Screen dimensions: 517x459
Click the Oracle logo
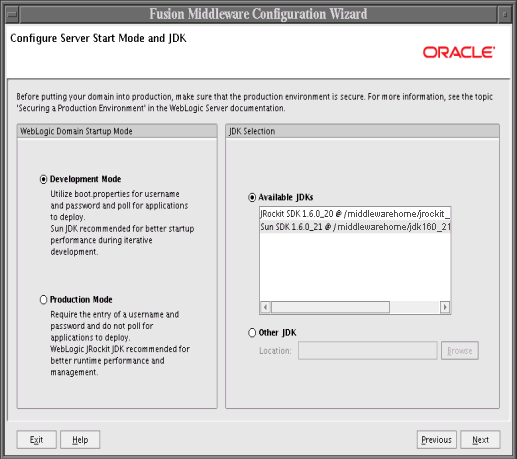click(x=459, y=52)
